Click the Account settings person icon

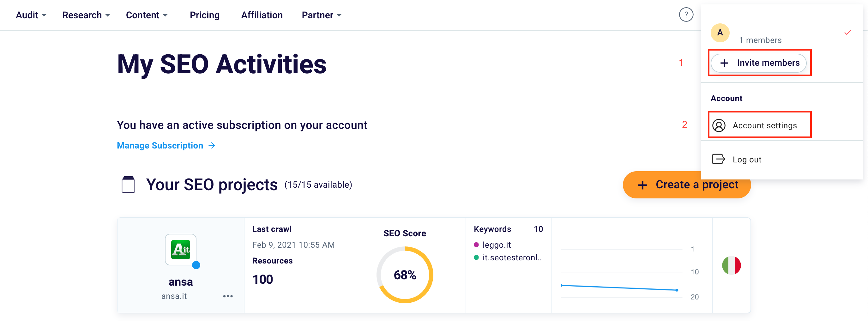pos(719,125)
